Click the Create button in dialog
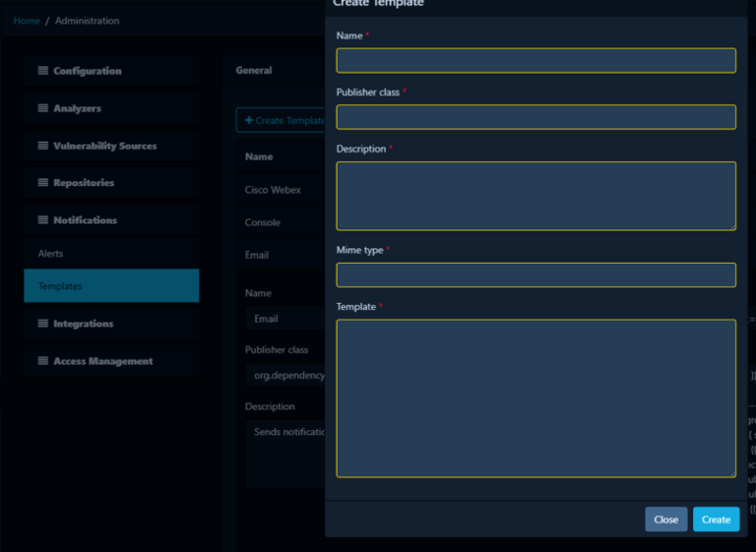The image size is (756, 552). tap(716, 520)
